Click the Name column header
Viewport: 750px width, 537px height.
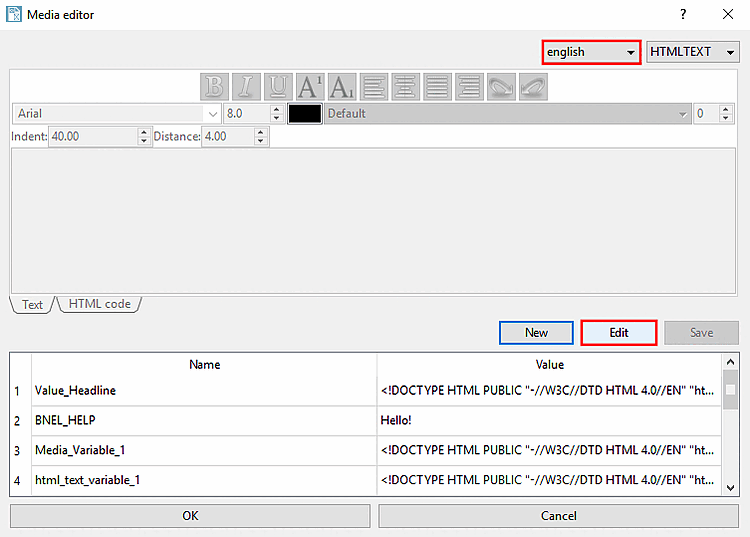[x=204, y=364]
